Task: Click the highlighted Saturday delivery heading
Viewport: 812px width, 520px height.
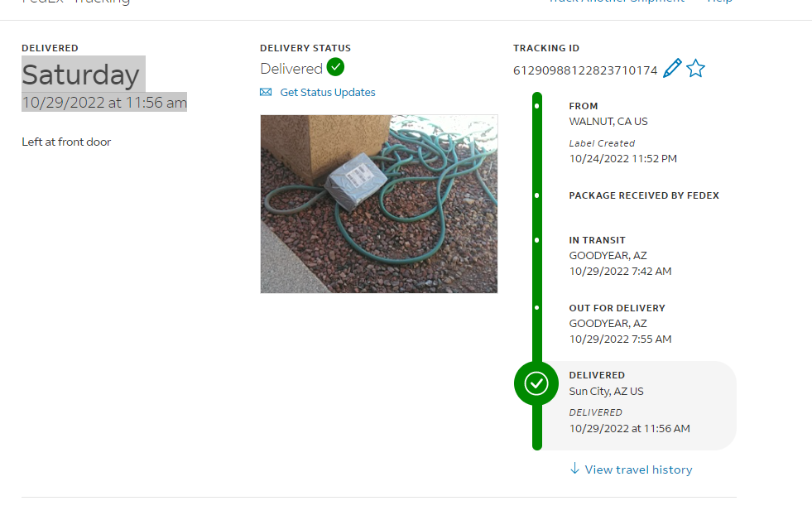Action: coord(83,74)
